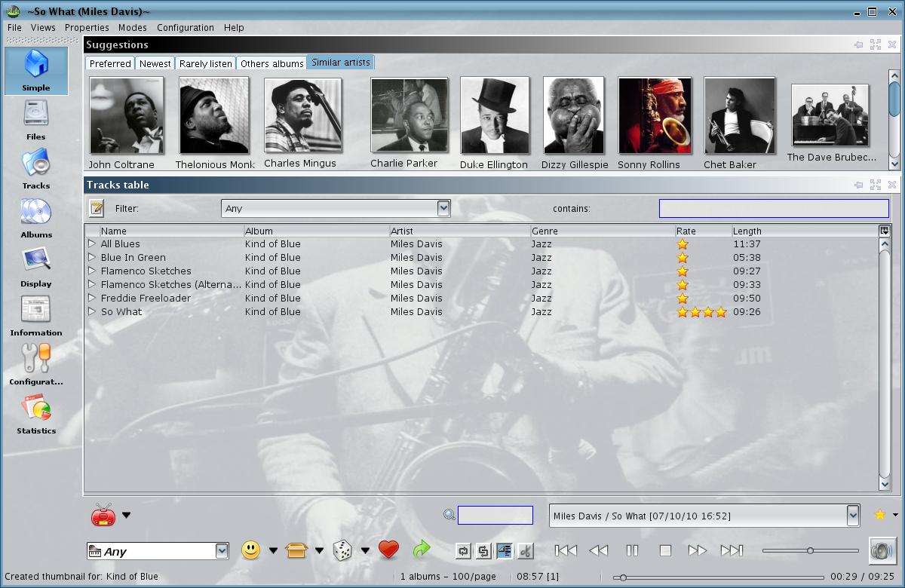This screenshot has height=588, width=905.
Task: Pause playback
Action: (x=632, y=550)
